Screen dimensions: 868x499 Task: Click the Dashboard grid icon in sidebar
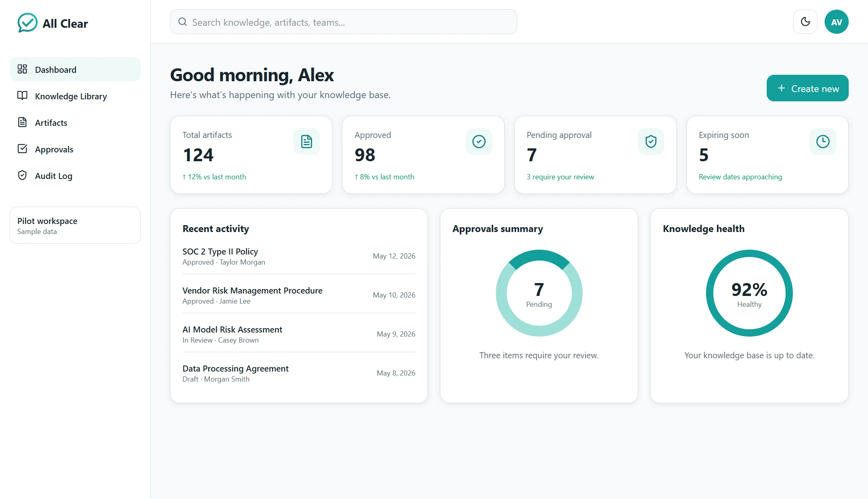point(23,69)
